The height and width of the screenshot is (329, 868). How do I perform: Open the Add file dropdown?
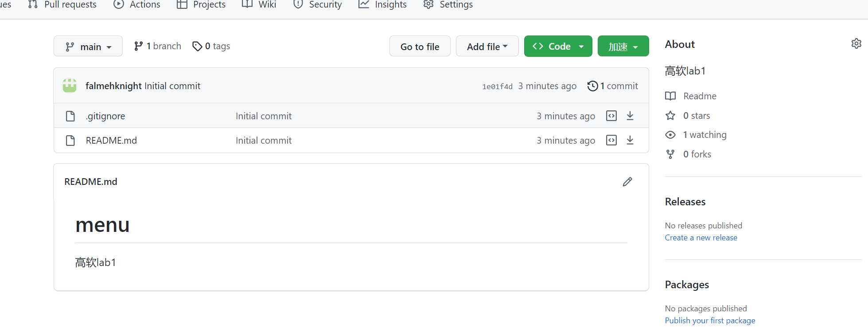[x=487, y=47]
